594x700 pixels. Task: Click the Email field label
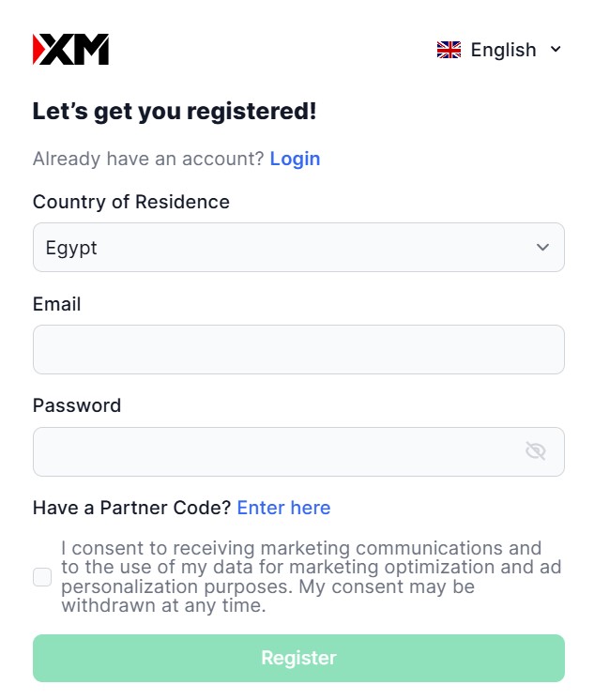(57, 304)
